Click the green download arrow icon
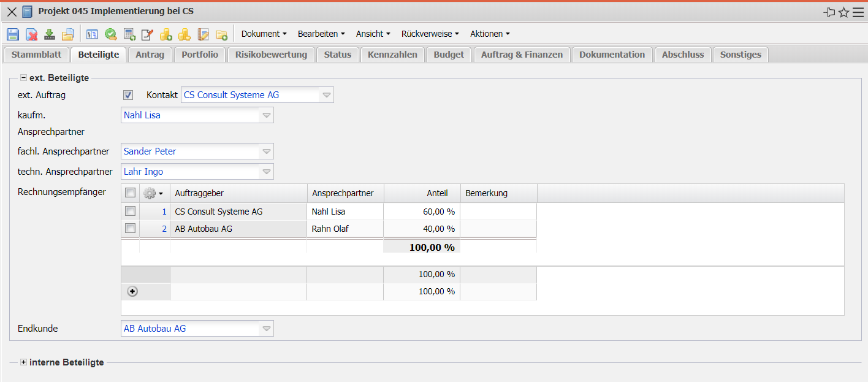This screenshot has width=868, height=382. [x=50, y=34]
